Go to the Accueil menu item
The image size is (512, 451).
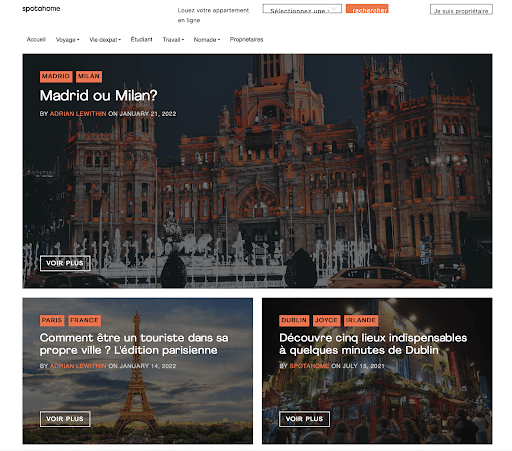pyautogui.click(x=36, y=39)
